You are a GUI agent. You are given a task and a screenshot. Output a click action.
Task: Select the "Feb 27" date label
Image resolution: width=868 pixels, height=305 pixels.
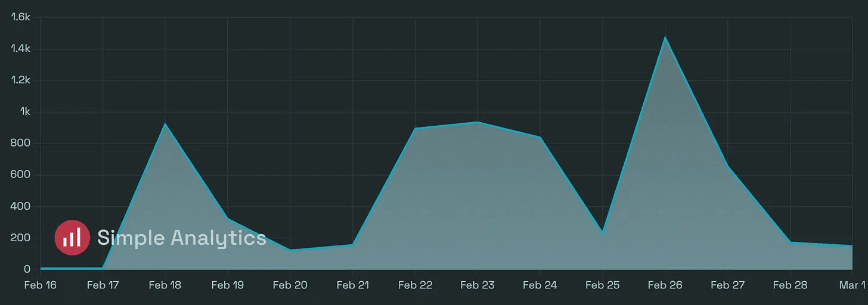point(727,285)
